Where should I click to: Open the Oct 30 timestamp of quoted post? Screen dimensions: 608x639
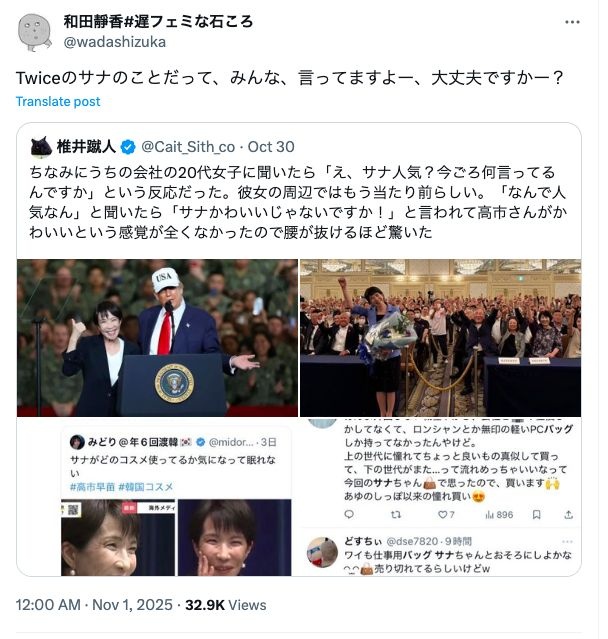pos(271,147)
